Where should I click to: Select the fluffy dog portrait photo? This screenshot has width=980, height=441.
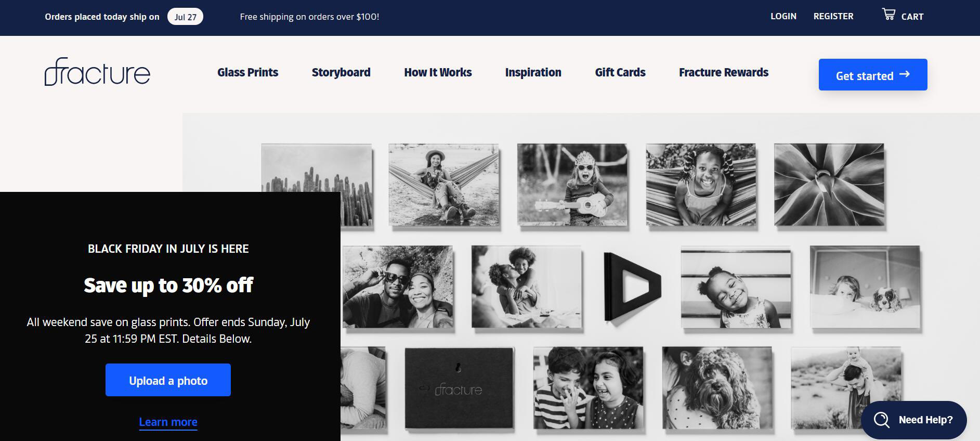tap(717, 388)
